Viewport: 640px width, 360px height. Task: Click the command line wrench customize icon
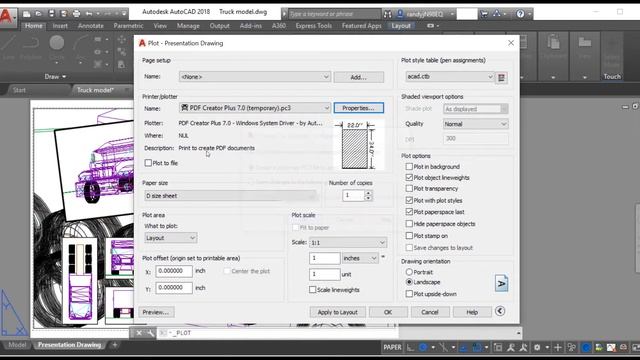pyautogui.click(x=151, y=333)
